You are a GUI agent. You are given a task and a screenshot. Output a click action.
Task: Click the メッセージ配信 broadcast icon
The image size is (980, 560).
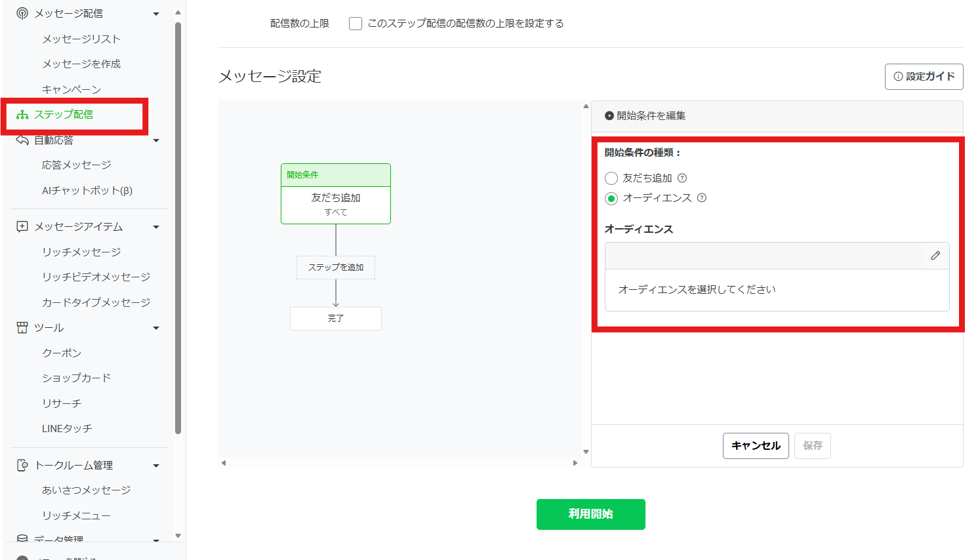pyautogui.click(x=22, y=13)
